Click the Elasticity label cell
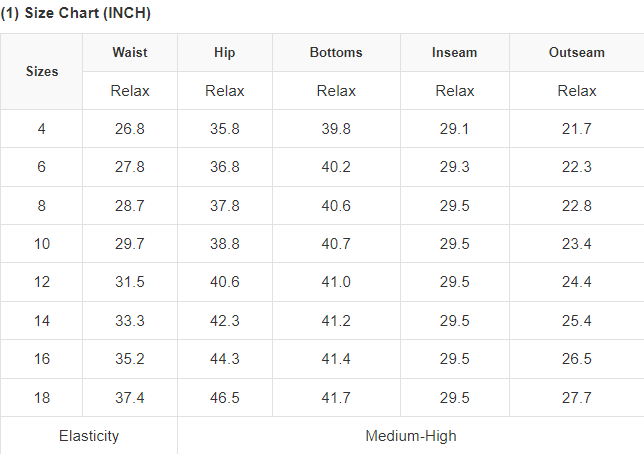 coord(89,436)
